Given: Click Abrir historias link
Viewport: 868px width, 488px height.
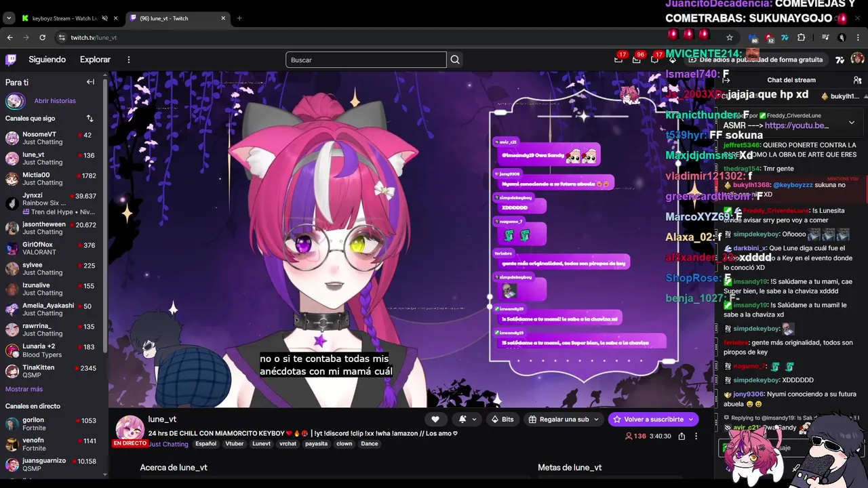Looking at the screenshot, I should pyautogui.click(x=55, y=101).
